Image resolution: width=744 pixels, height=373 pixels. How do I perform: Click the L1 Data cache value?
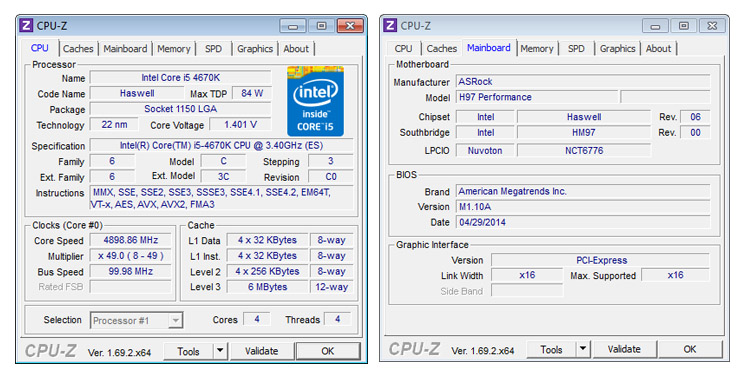click(267, 240)
